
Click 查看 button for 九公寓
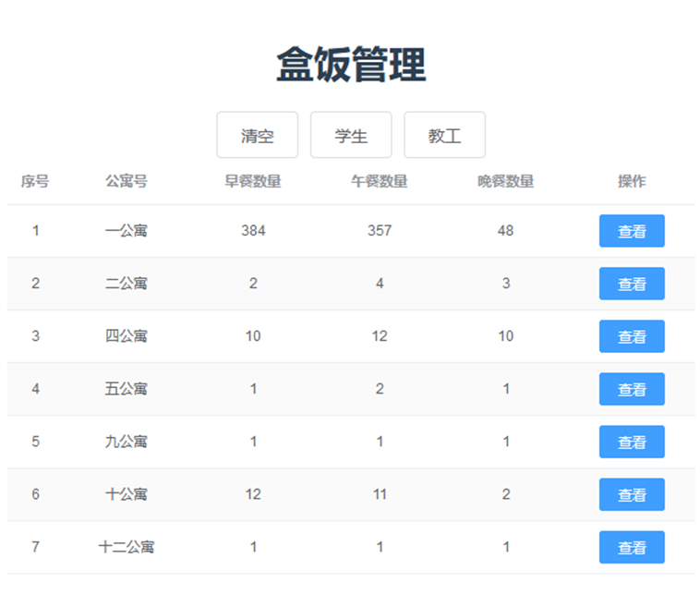pos(632,442)
